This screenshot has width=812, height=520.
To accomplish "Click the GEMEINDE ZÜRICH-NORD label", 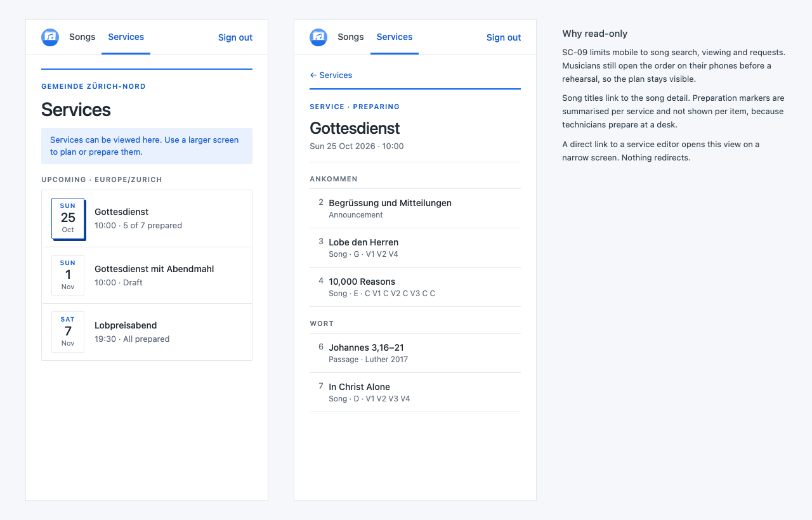I will tap(93, 86).
